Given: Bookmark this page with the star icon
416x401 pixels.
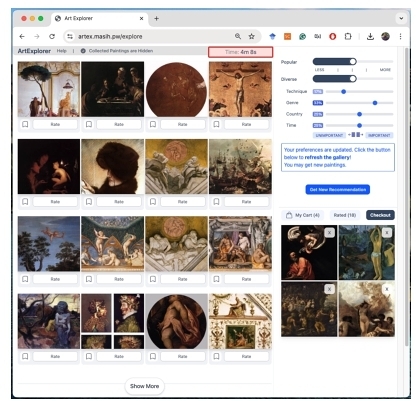Looking at the screenshot, I should point(252,36).
